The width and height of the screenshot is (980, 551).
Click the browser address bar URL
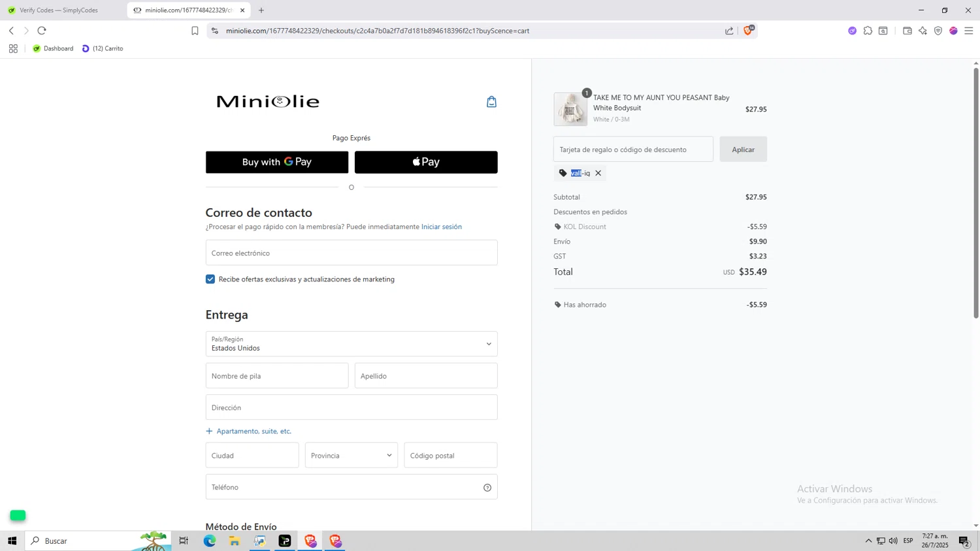[378, 31]
